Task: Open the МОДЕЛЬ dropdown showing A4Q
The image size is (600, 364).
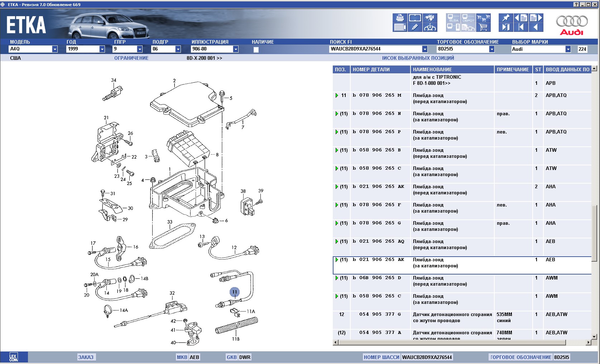Action: coord(55,49)
